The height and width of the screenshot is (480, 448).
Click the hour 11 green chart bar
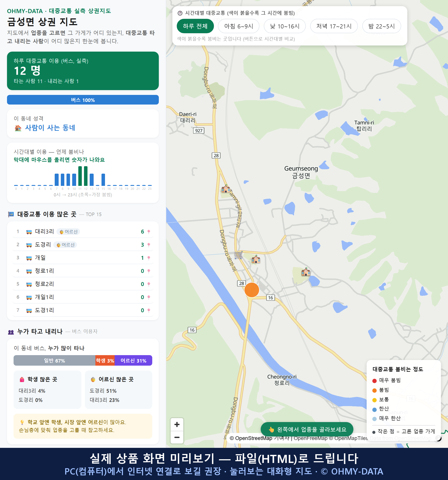coord(80,176)
